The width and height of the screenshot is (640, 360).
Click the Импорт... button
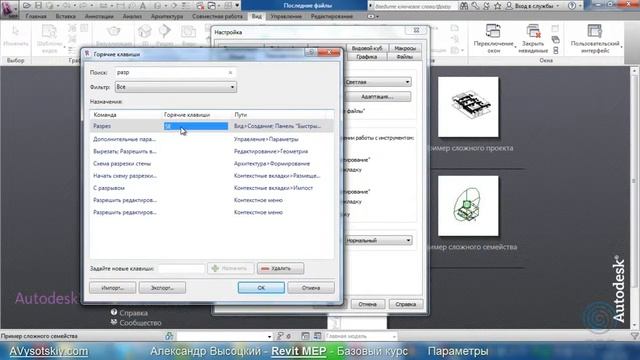click(x=113, y=288)
